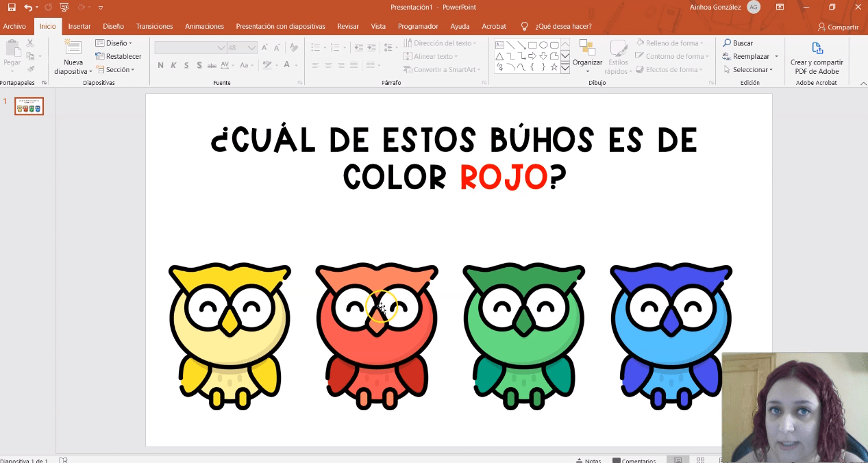Image resolution: width=868 pixels, height=463 pixels.
Task: Switch to slide sorter view
Action: coord(700,460)
